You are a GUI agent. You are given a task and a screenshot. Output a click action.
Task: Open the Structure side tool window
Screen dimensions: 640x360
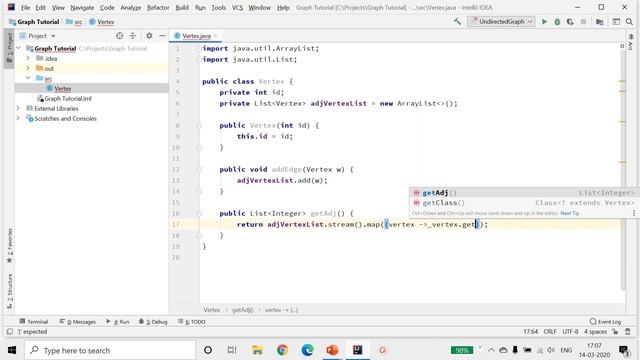[x=9, y=291]
